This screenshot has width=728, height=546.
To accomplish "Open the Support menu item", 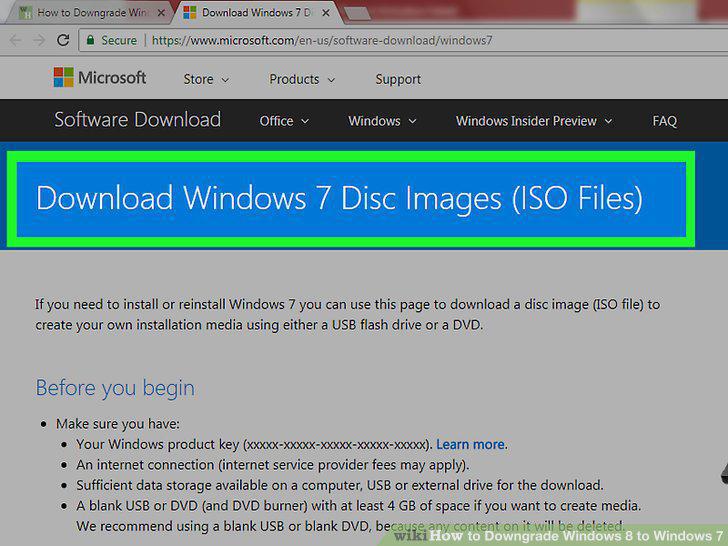I will 398,79.
